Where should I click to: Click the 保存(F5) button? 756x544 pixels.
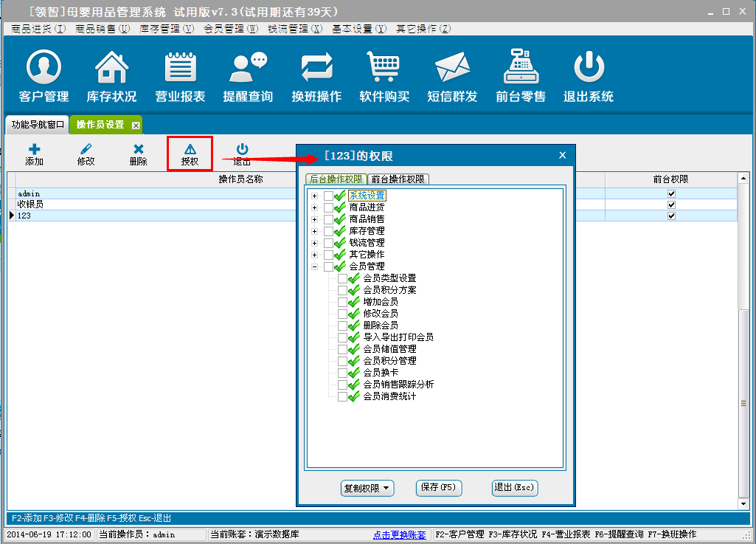(x=439, y=488)
